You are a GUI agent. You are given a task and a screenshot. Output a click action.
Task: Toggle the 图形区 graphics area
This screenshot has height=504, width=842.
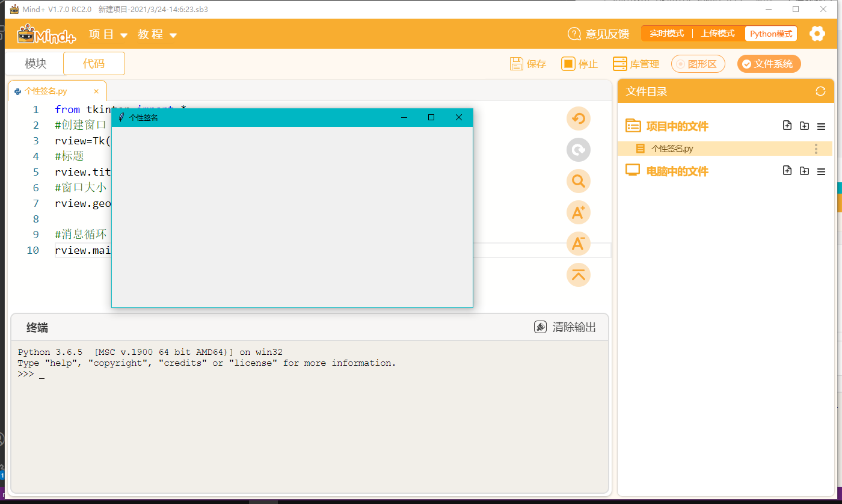click(698, 64)
